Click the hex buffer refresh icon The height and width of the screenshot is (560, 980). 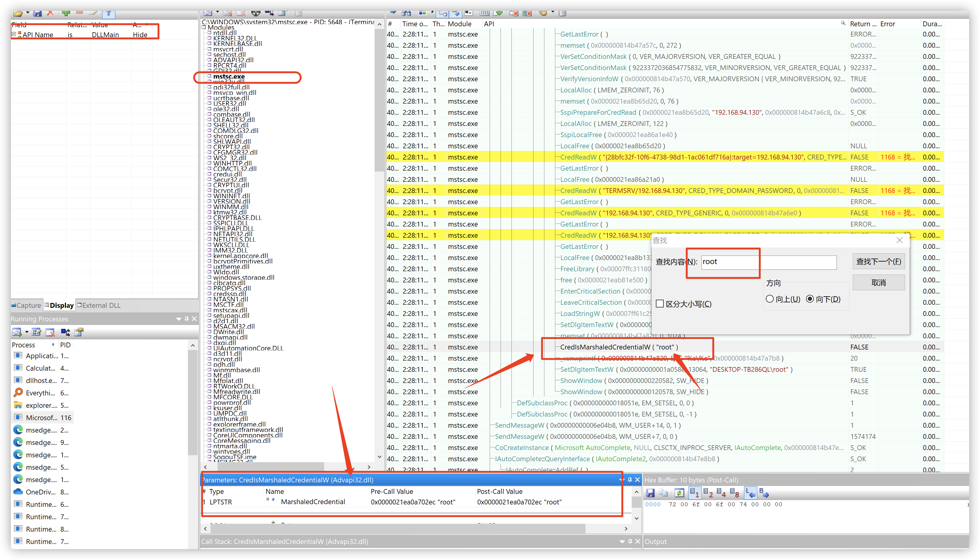pos(679,493)
